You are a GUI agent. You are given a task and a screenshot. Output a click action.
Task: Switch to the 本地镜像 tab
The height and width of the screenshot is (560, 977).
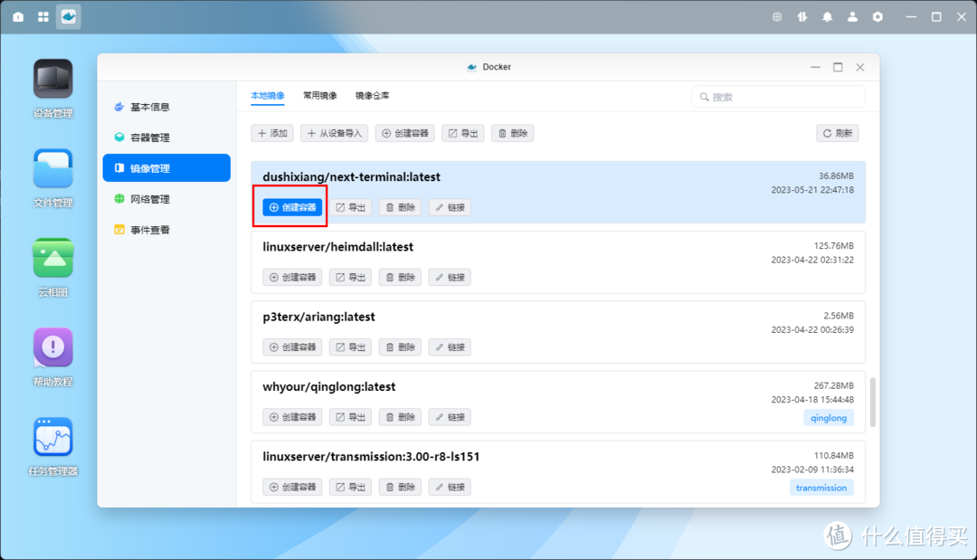point(267,96)
